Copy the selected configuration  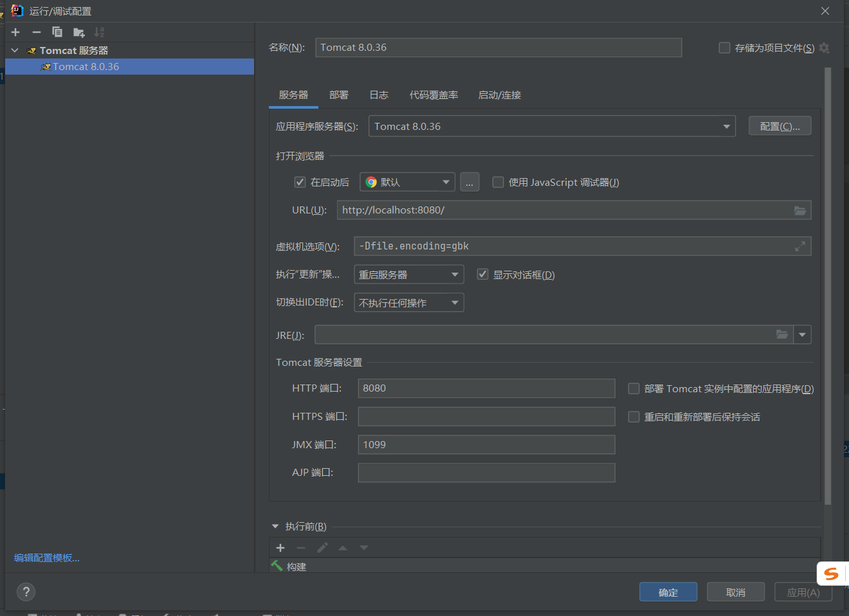57,32
